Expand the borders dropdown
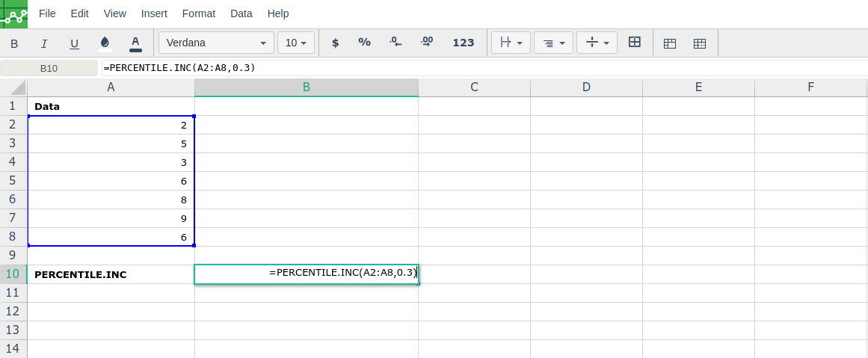Viewport: 868px width, 358px height. (511, 43)
